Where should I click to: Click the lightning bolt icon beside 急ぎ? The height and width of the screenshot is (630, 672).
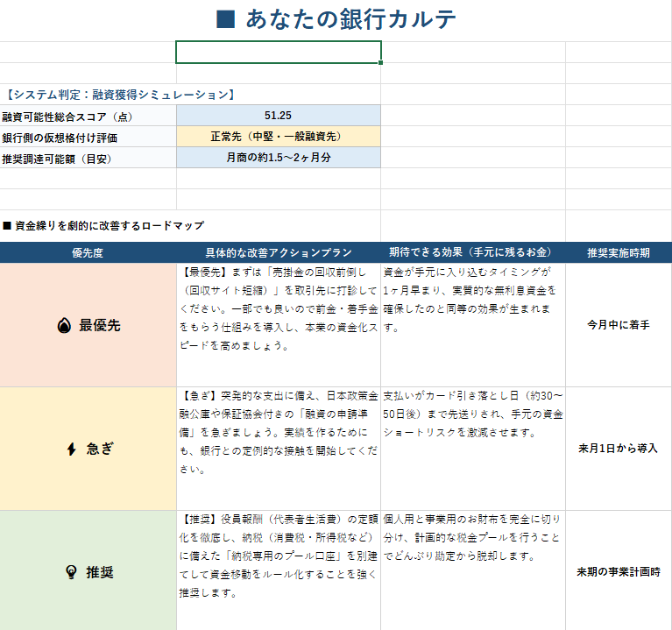point(72,449)
